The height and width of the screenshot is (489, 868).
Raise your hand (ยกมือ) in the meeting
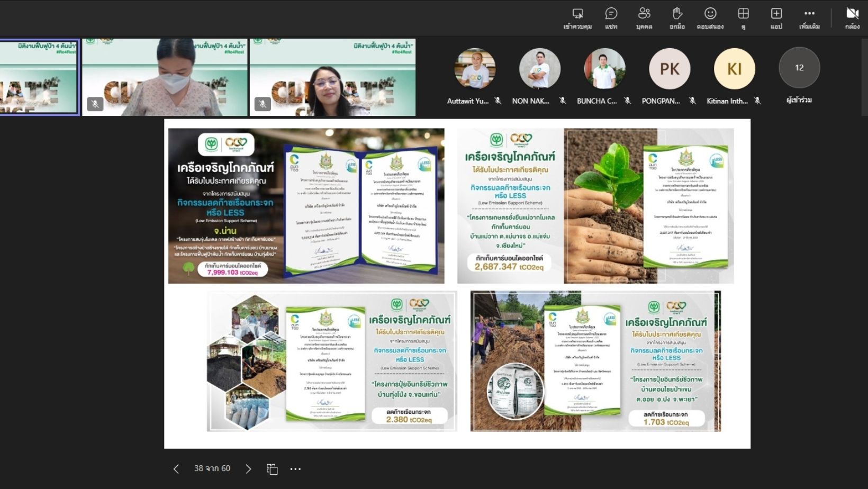[x=677, y=18]
